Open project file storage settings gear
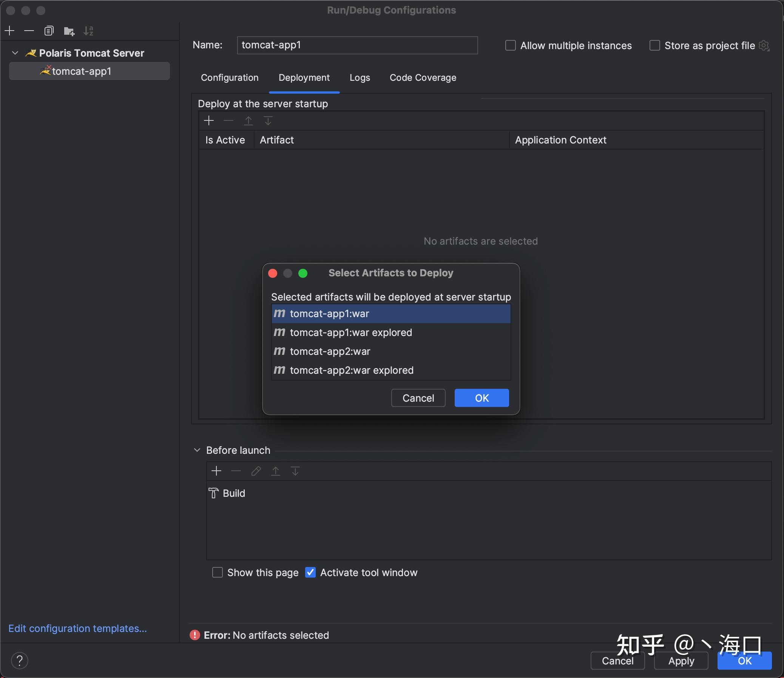The image size is (784, 678). click(764, 45)
